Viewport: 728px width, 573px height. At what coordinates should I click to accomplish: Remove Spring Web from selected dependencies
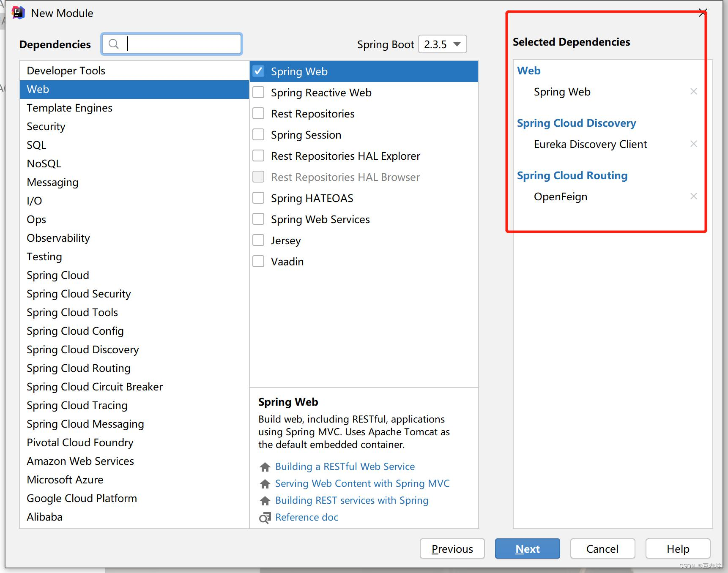point(693,91)
